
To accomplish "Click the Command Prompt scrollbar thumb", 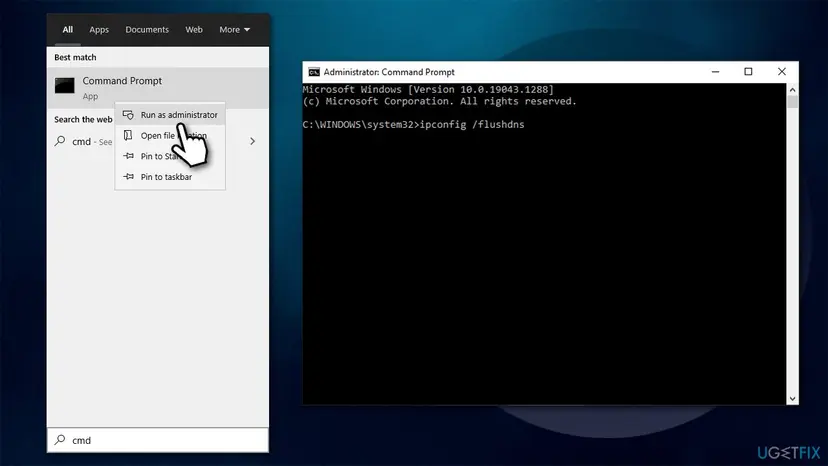I will pyautogui.click(x=792, y=102).
